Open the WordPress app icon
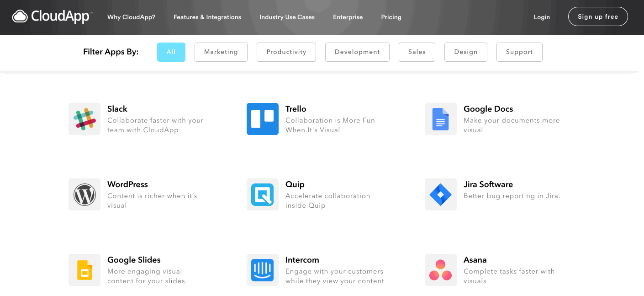This screenshot has width=644, height=296. pos(84,194)
